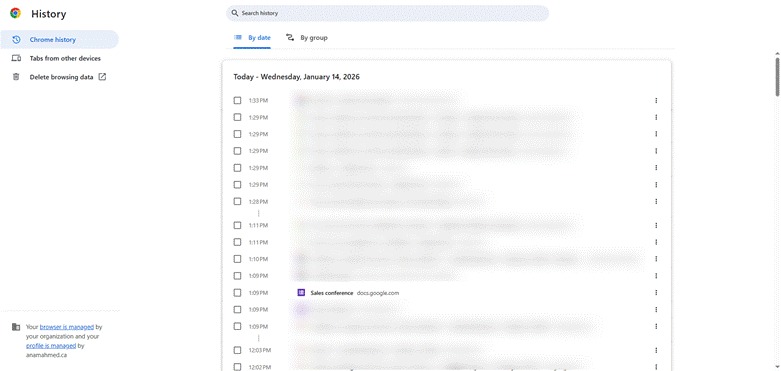The height and width of the screenshot is (371, 781).
Task: Open more actions for Sales conference entry
Action: pos(656,293)
